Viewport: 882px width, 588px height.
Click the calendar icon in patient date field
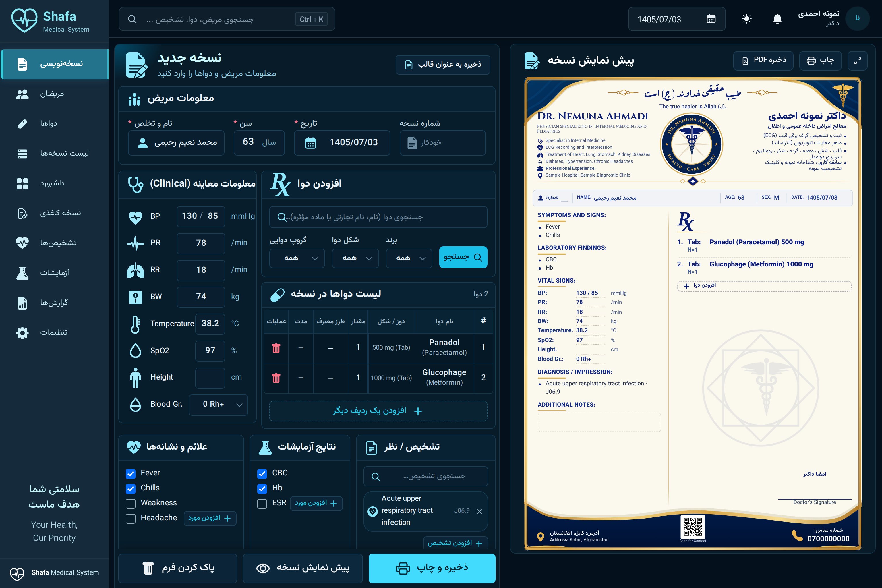click(310, 143)
